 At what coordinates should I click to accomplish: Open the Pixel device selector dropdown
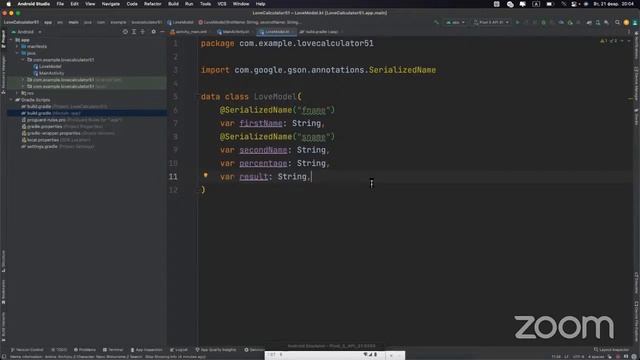[x=491, y=22]
